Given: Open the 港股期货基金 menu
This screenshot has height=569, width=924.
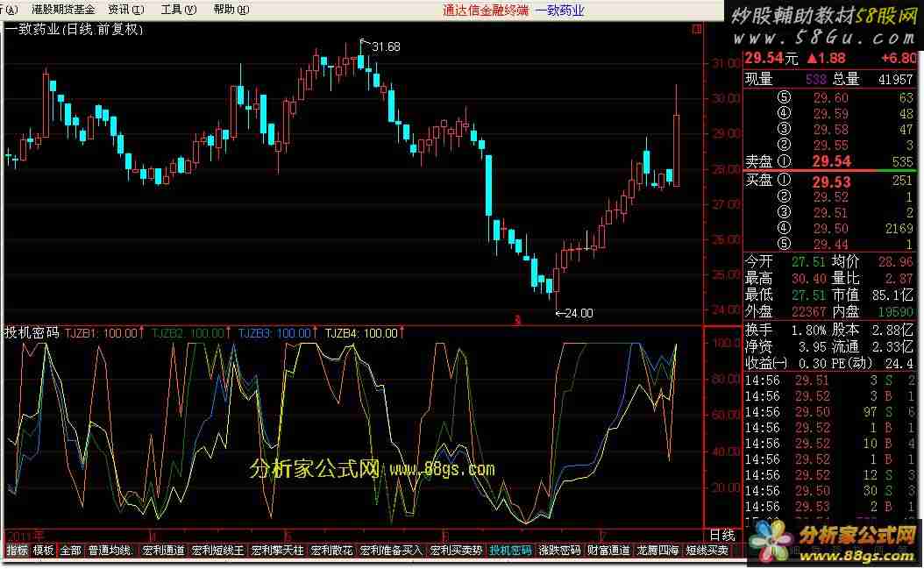Looking at the screenshot, I should click(63, 10).
